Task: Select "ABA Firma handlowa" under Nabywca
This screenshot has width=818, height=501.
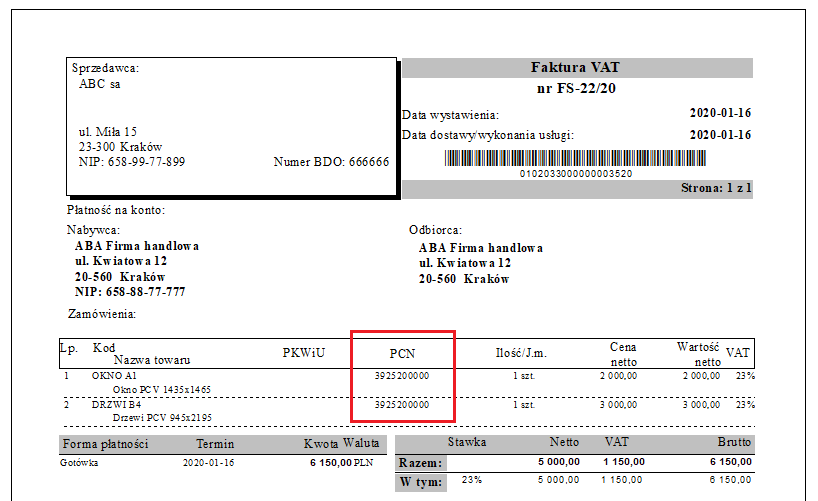Action: pos(137,246)
